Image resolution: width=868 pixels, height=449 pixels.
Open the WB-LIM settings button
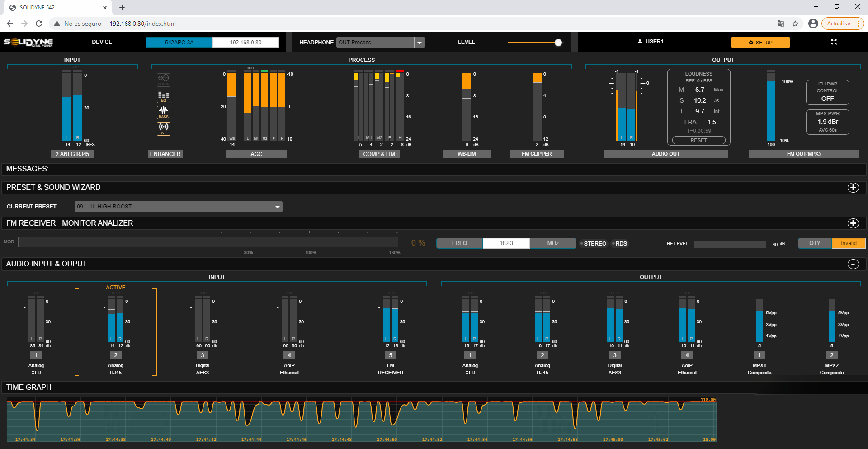467,154
